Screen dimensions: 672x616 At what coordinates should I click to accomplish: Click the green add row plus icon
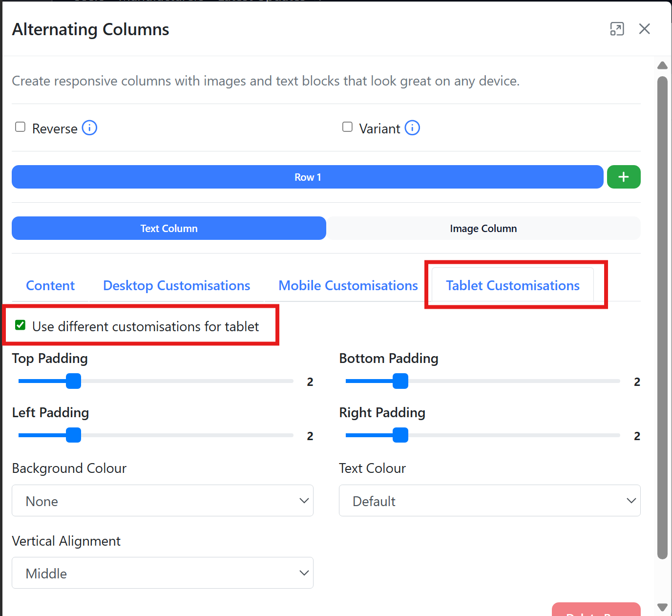tap(624, 177)
